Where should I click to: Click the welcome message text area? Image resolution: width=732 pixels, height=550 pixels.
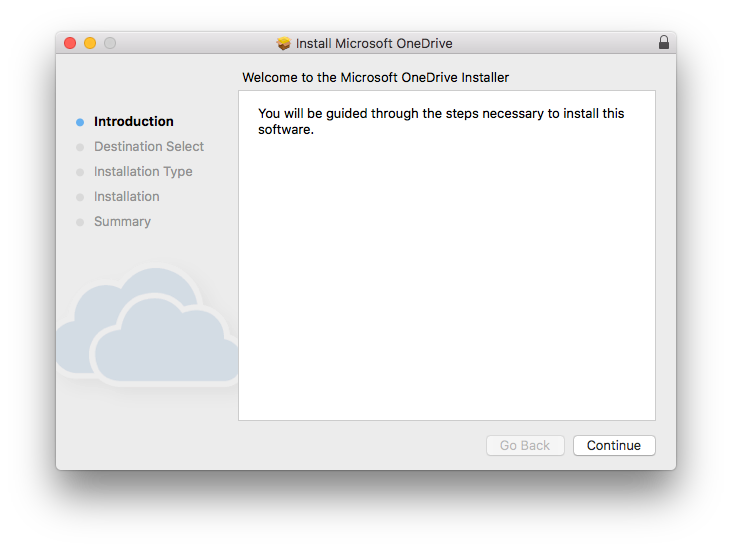click(441, 121)
